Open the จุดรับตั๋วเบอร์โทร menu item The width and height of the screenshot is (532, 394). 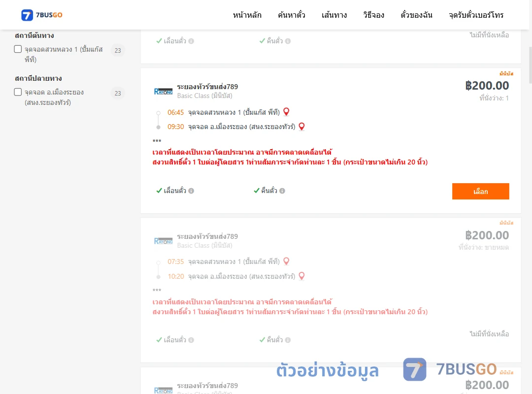pyautogui.click(x=476, y=15)
